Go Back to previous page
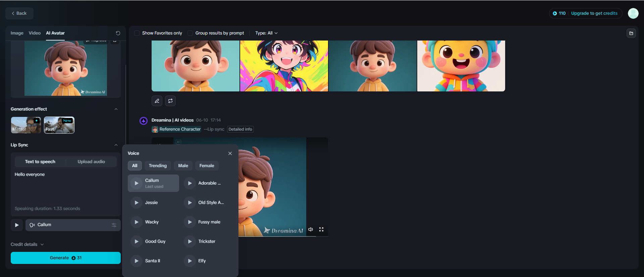644x277 pixels. 19,13
